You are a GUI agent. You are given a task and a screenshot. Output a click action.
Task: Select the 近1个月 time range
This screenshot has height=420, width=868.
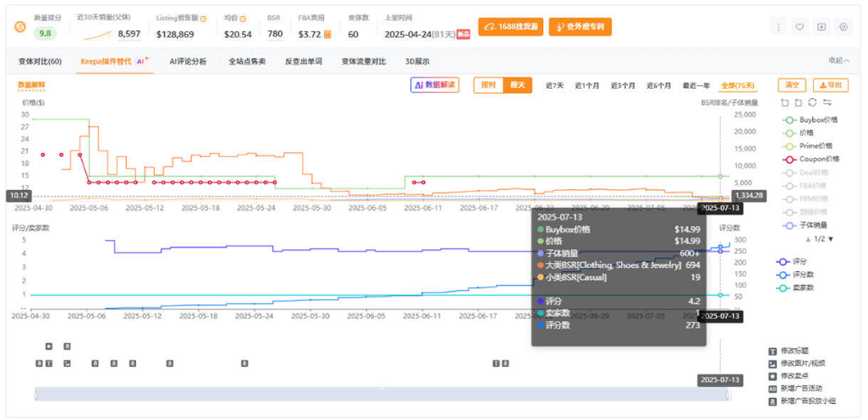click(x=586, y=85)
